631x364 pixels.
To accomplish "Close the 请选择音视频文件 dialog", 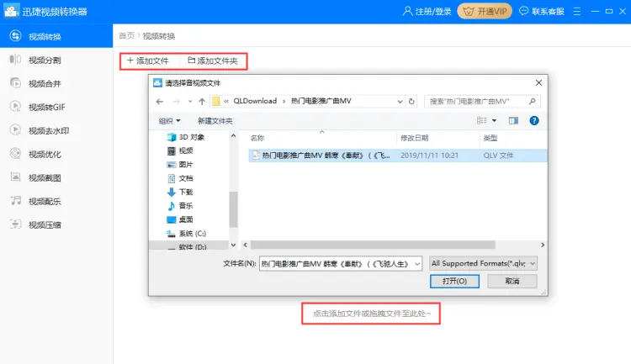I will [538, 82].
